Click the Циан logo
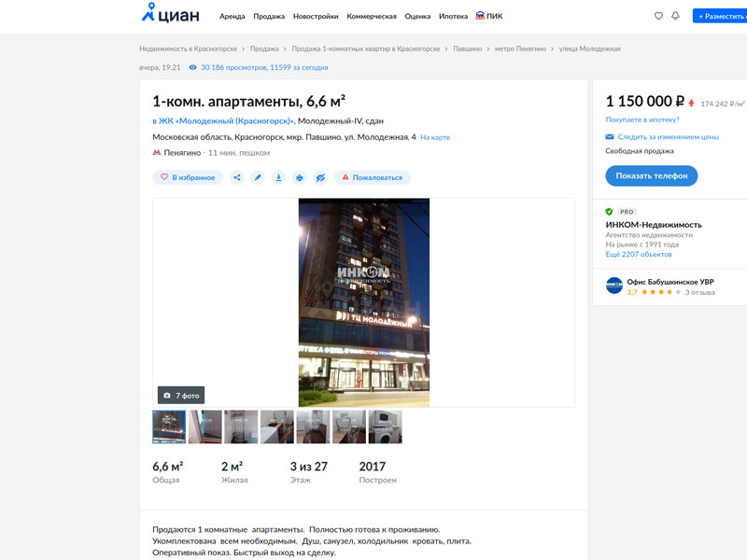This screenshot has width=747, height=560. coord(172,15)
